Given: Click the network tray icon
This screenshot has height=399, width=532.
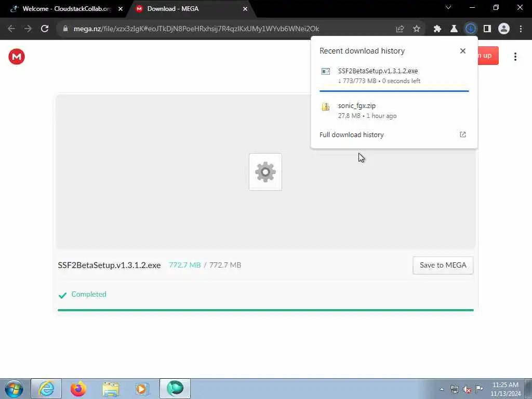Looking at the screenshot, I should 455,390.
